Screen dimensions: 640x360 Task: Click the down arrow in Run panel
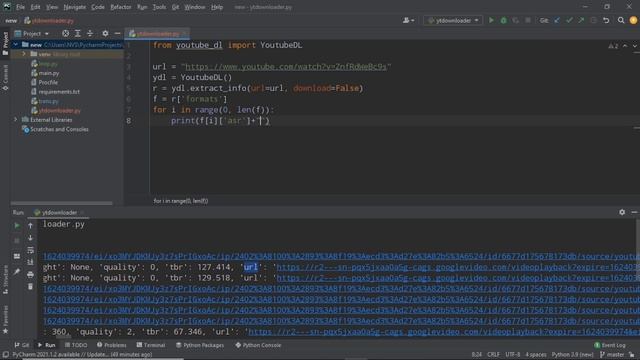tap(30, 238)
